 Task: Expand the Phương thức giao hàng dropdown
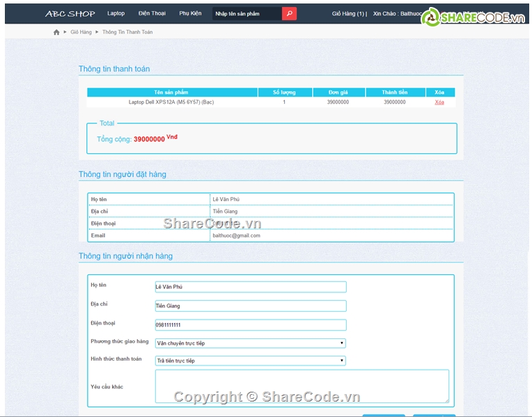pyautogui.click(x=251, y=343)
